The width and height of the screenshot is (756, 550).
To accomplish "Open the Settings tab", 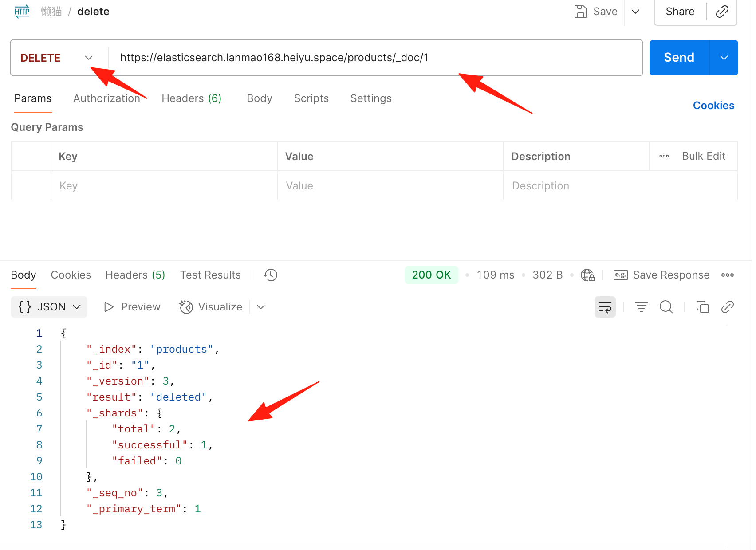I will pos(371,98).
